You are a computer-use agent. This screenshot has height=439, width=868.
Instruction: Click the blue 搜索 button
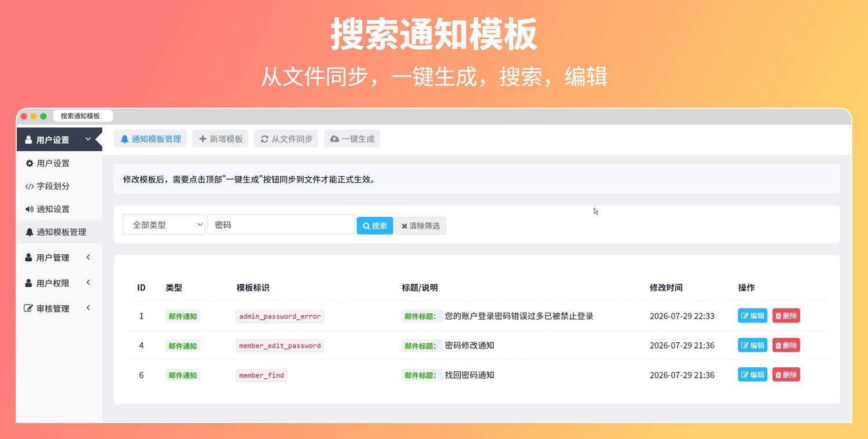click(375, 226)
